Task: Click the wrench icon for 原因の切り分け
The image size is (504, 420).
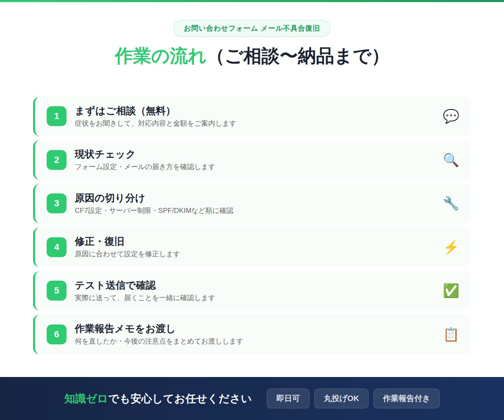Action: coord(451,203)
